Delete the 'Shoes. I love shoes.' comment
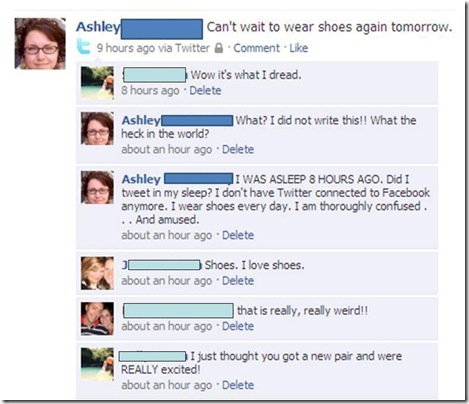 pos(238,281)
